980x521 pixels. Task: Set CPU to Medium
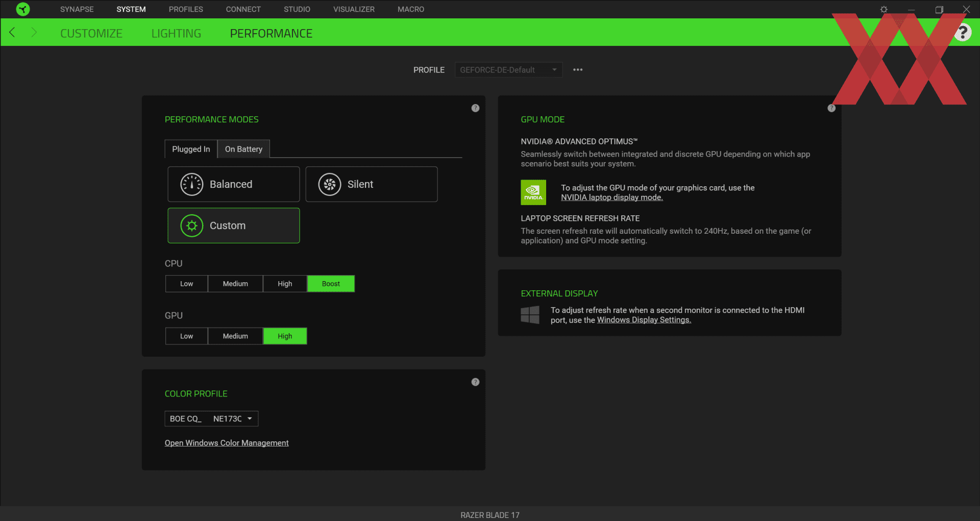[x=235, y=284]
